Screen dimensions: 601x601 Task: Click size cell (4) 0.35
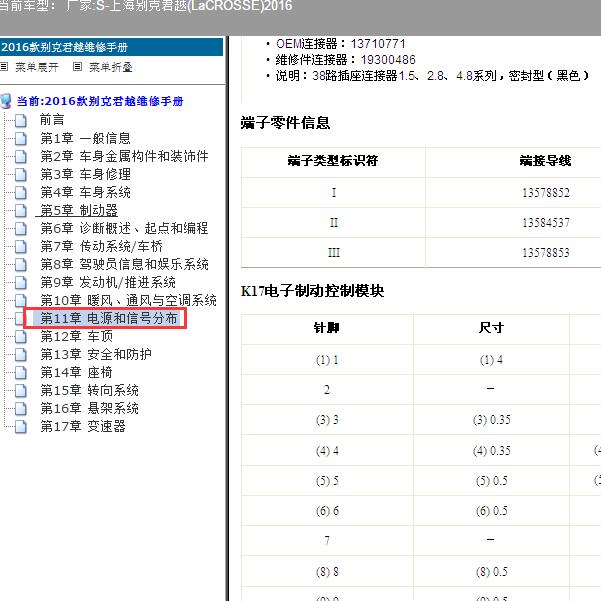point(491,450)
